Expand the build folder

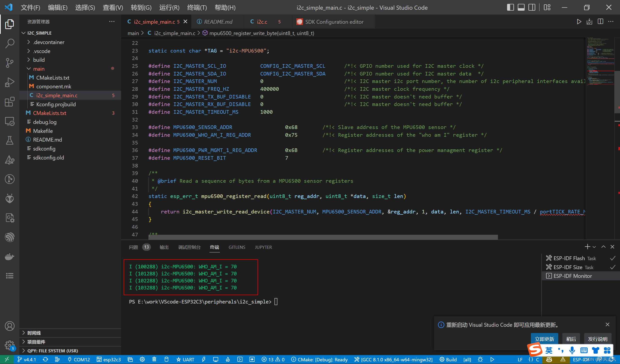pyautogui.click(x=39, y=60)
